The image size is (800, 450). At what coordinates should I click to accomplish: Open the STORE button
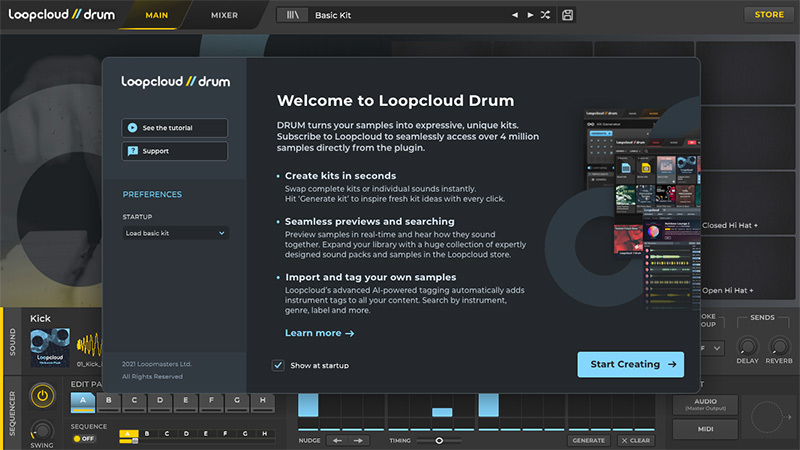(x=768, y=14)
